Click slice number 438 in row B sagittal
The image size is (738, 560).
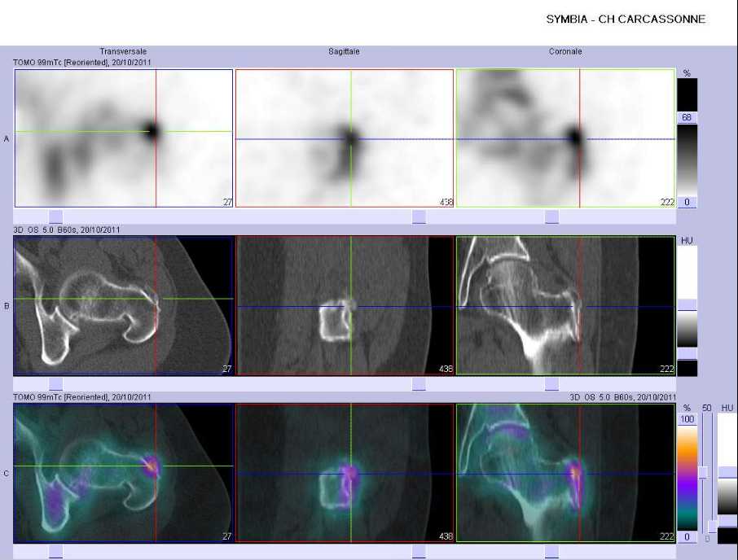[446, 369]
